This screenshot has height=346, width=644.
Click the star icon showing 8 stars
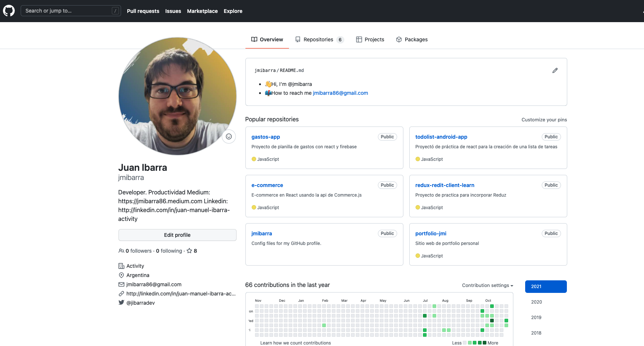189,251
